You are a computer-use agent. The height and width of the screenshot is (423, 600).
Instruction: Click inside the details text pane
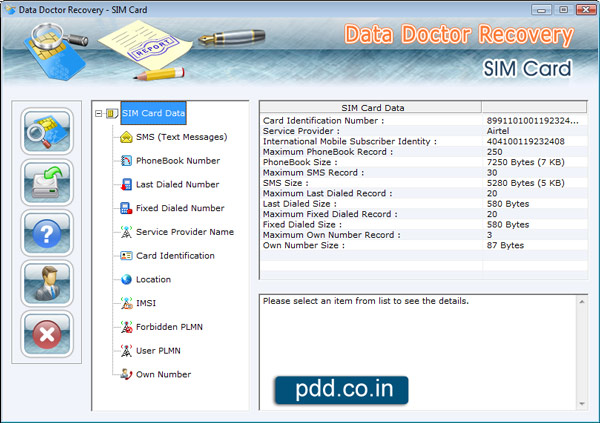tap(418, 352)
